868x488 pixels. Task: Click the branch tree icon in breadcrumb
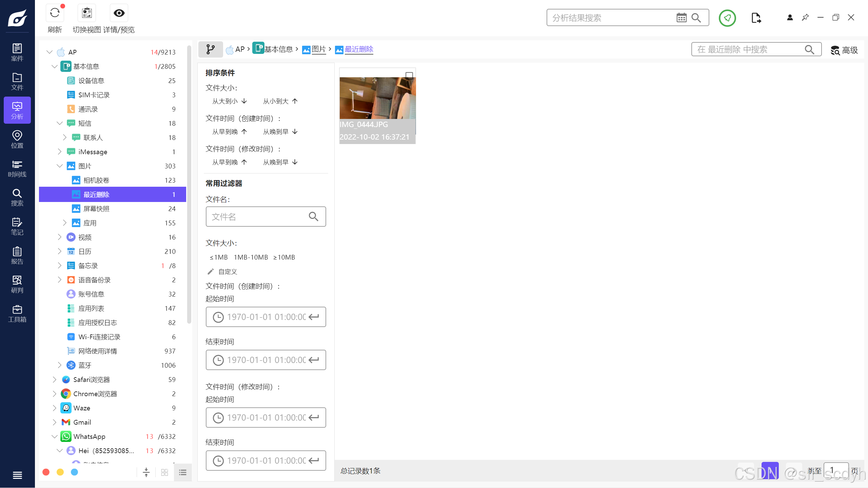pos(211,49)
